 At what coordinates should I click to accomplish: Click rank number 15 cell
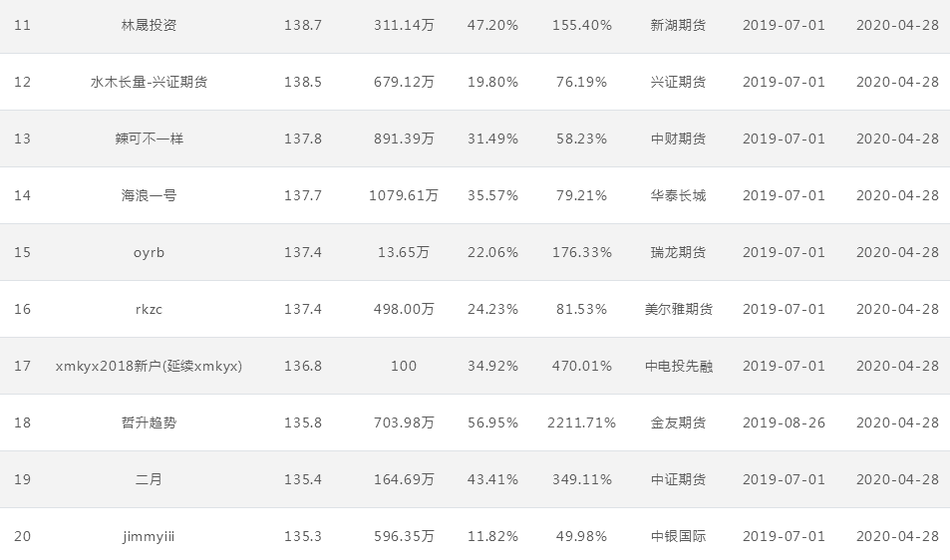[22, 252]
